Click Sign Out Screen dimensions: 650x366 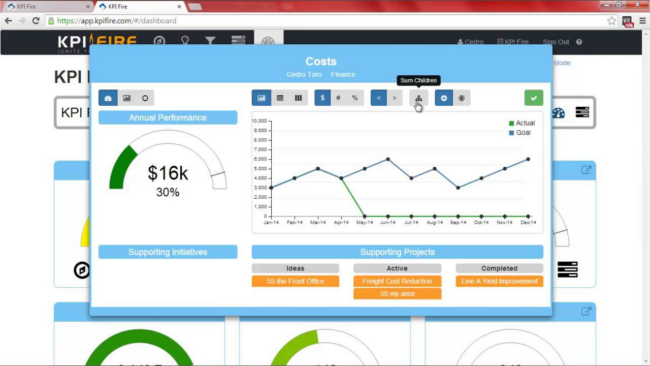pos(556,42)
